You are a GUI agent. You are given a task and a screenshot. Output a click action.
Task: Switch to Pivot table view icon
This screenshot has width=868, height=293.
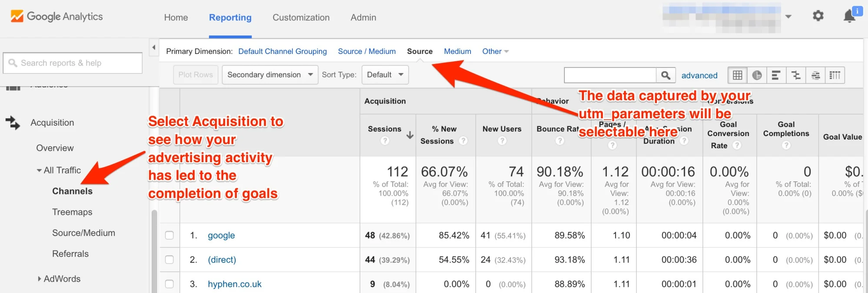(x=835, y=75)
